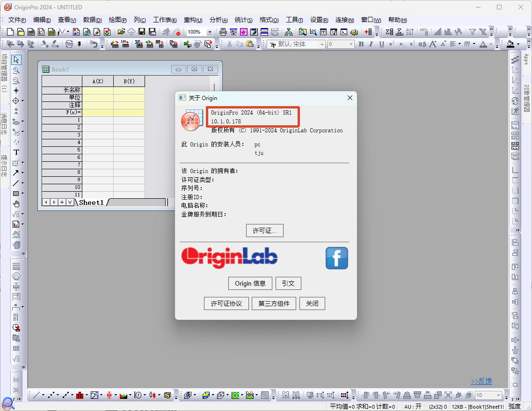
Task: Click the New Project icon in toolbar
Action: (x=10, y=32)
